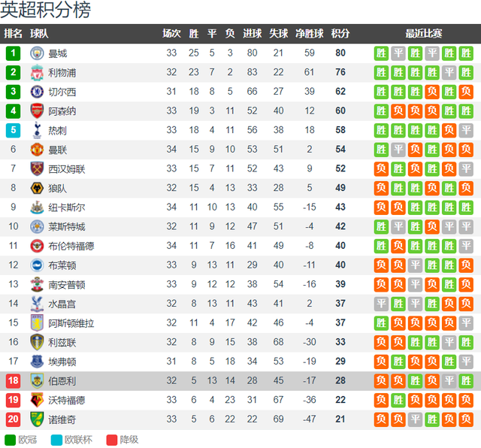Click rank badge 1 for 曼城
The width and height of the screenshot is (481, 448).
click(14, 53)
